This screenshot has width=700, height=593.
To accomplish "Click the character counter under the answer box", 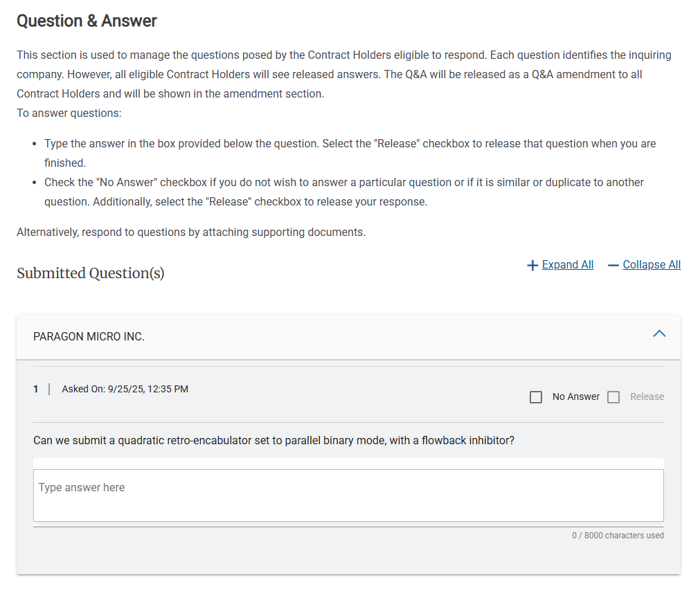I will click(618, 535).
